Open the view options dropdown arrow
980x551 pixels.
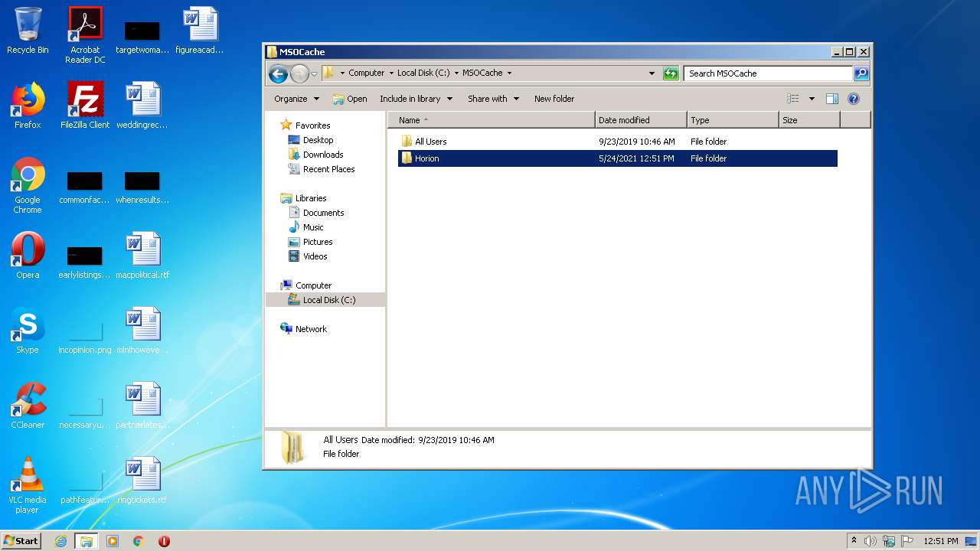coord(812,99)
